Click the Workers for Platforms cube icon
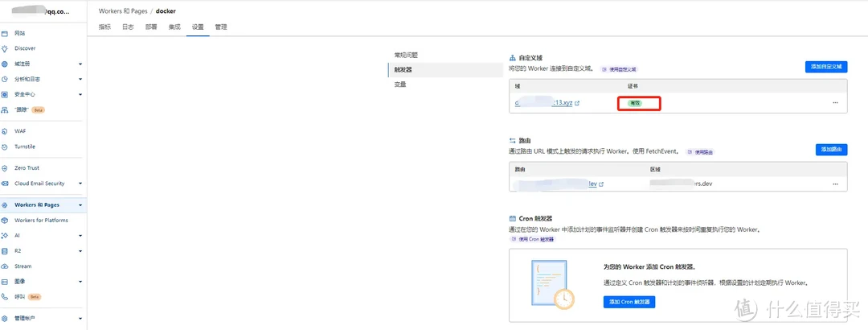Image resolution: width=868 pixels, height=330 pixels. [x=5, y=221]
